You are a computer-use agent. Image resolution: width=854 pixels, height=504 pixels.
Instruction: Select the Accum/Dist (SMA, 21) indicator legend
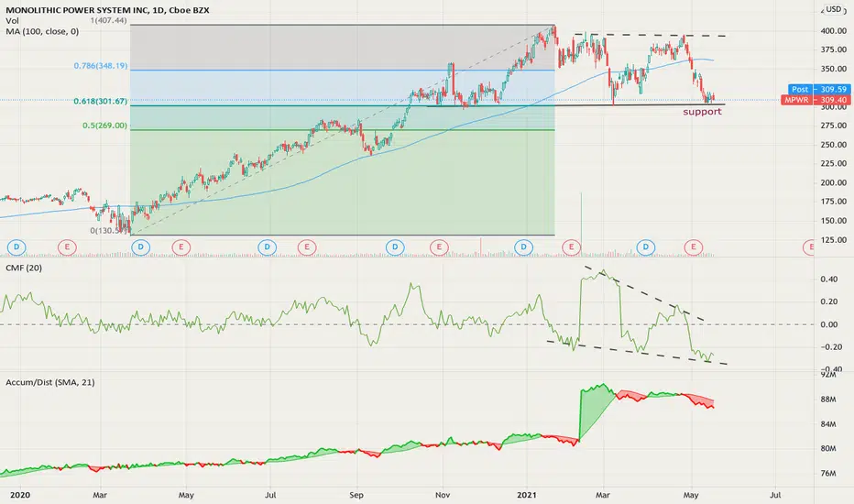[x=50, y=382]
